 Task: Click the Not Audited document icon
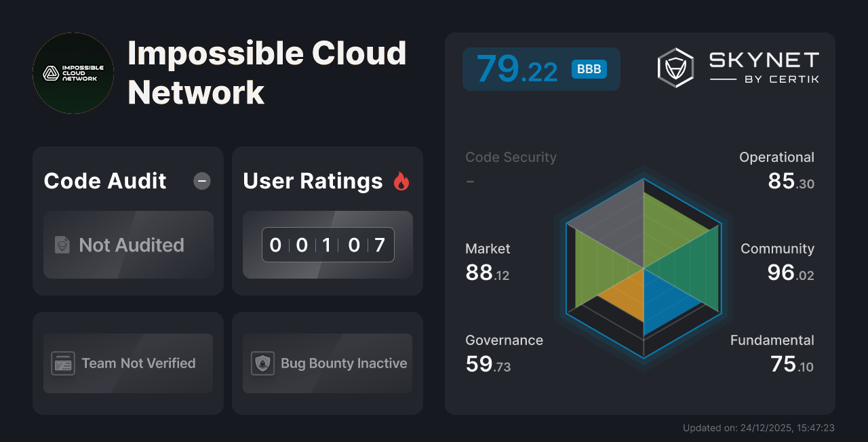[62, 245]
